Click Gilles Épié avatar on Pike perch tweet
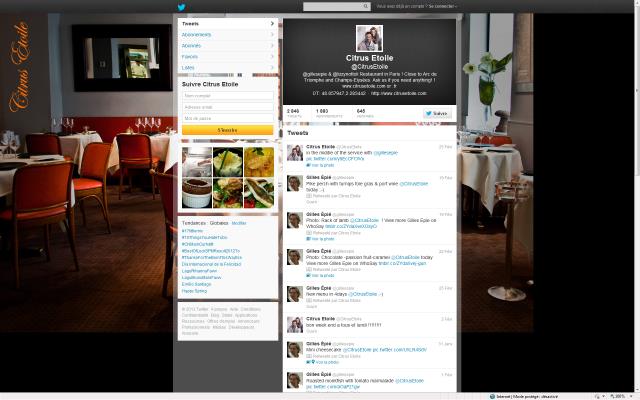 (295, 183)
